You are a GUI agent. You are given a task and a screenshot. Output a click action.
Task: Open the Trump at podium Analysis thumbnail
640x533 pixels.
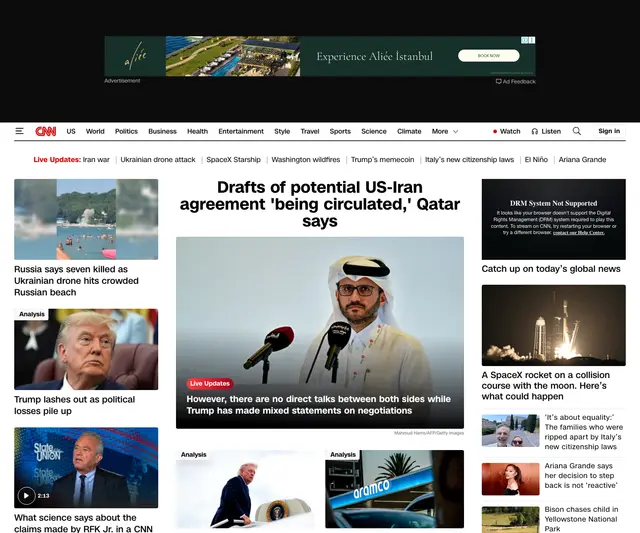pyautogui.click(x=245, y=489)
